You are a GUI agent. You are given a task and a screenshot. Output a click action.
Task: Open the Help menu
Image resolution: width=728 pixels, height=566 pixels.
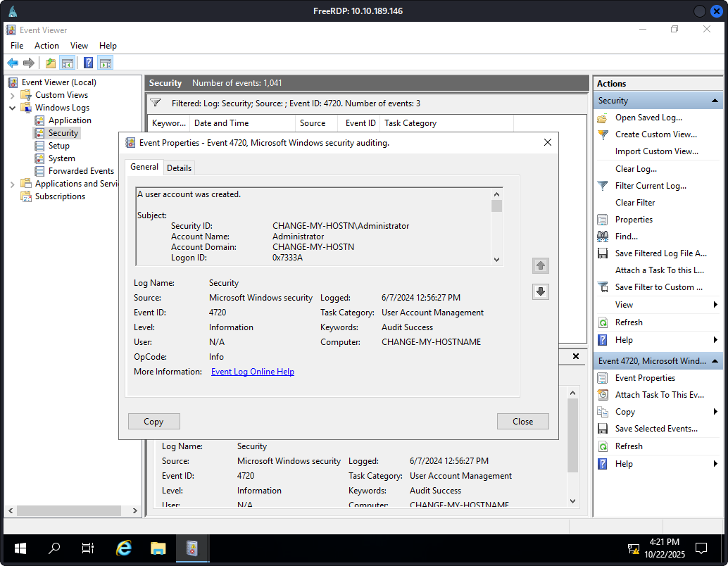click(108, 46)
